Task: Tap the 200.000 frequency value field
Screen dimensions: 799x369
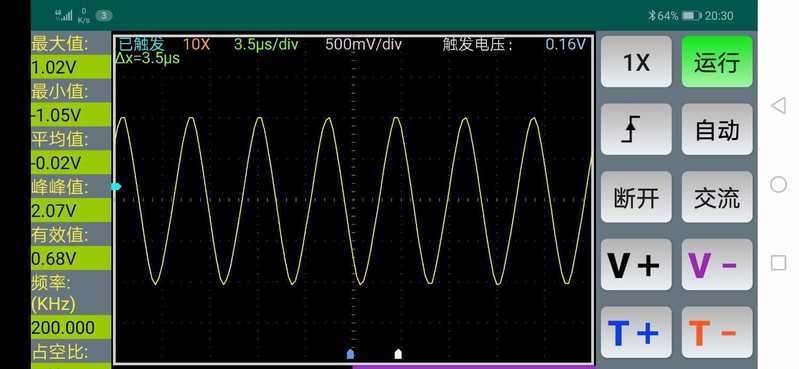Action: [71, 327]
